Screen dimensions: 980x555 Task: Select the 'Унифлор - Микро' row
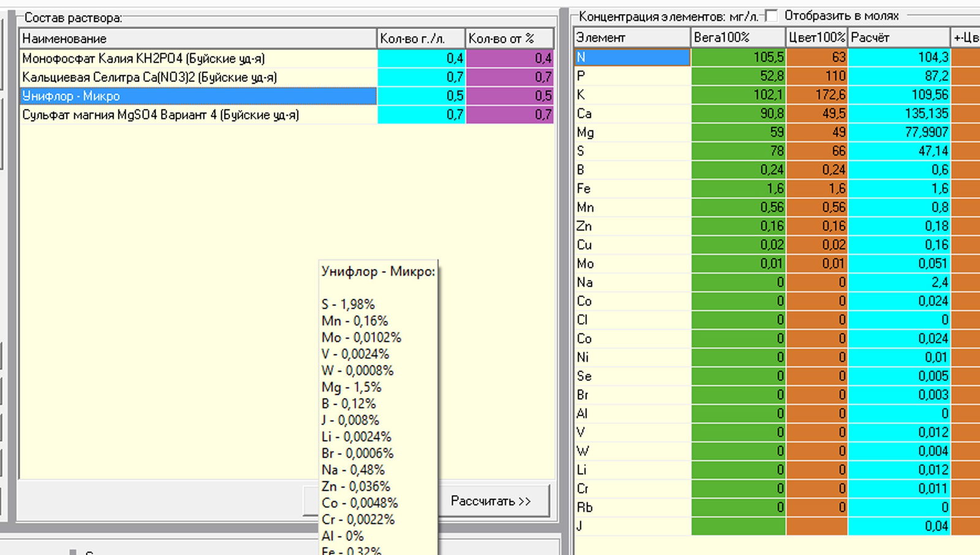pyautogui.click(x=198, y=96)
